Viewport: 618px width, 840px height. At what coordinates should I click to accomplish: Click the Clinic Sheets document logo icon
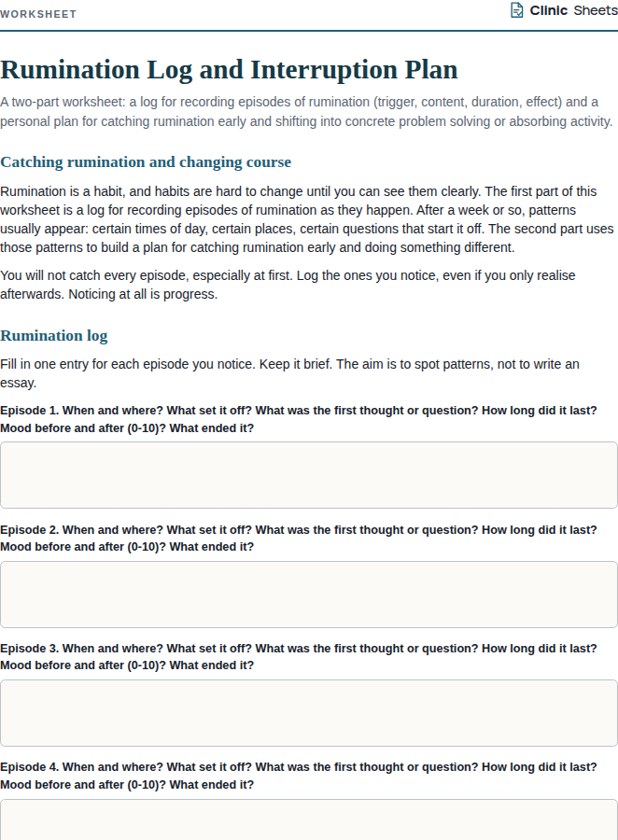516,10
